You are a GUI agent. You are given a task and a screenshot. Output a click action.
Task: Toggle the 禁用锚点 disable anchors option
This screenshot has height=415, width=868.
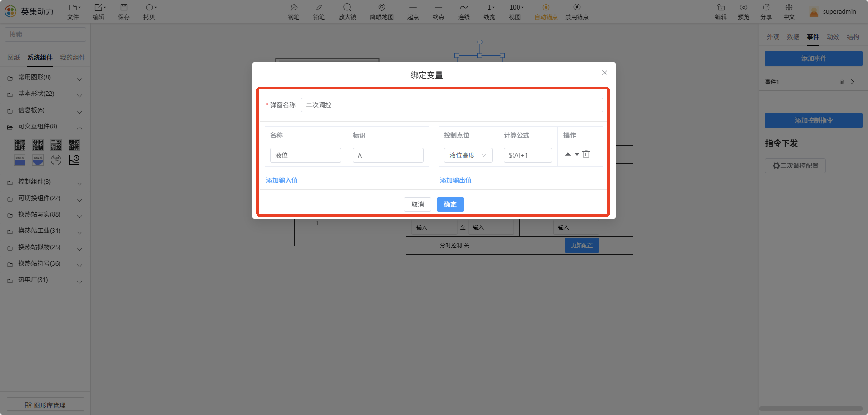point(577,12)
